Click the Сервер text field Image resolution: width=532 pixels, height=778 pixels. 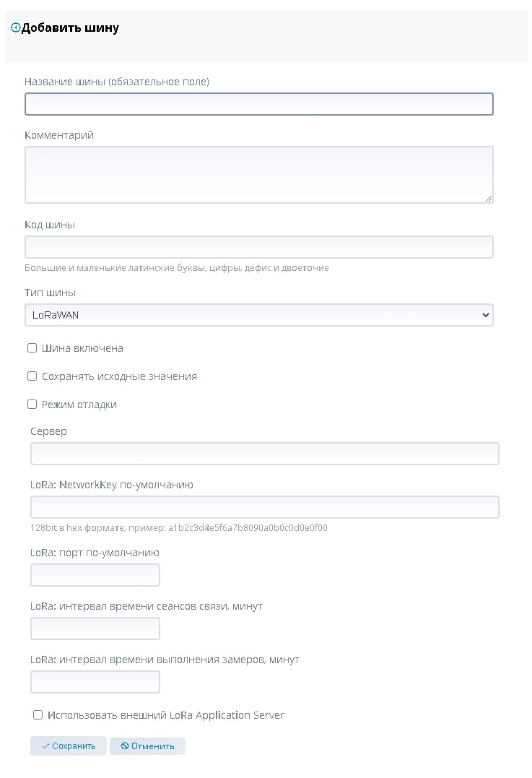pos(264,454)
